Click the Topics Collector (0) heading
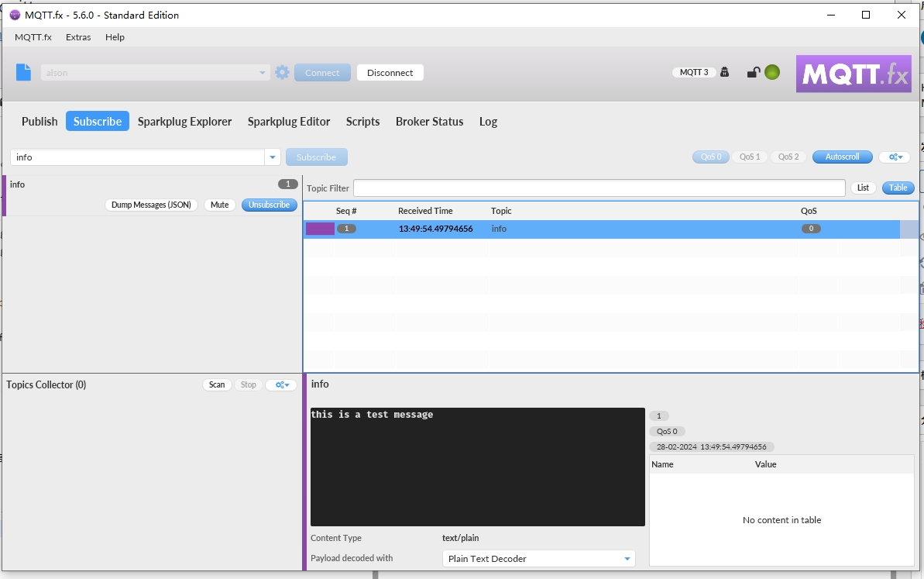The image size is (924, 579). coord(46,385)
